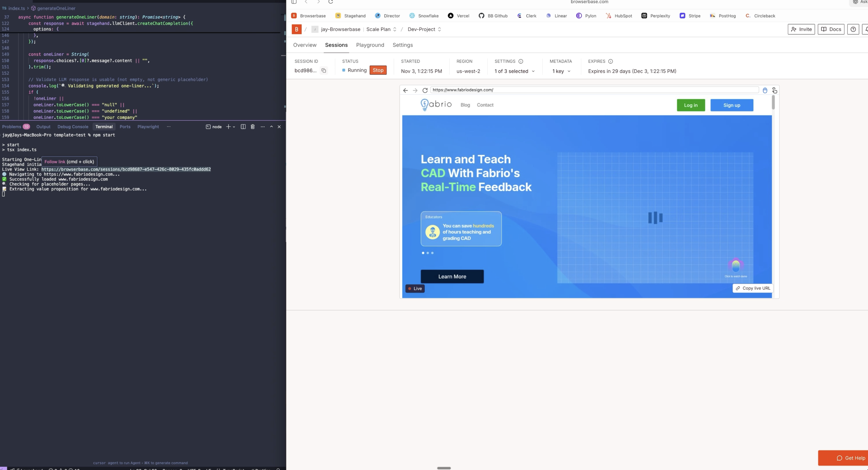The width and height of the screenshot is (868, 470).
Task: Select the third carousel dot
Action: click(x=432, y=253)
